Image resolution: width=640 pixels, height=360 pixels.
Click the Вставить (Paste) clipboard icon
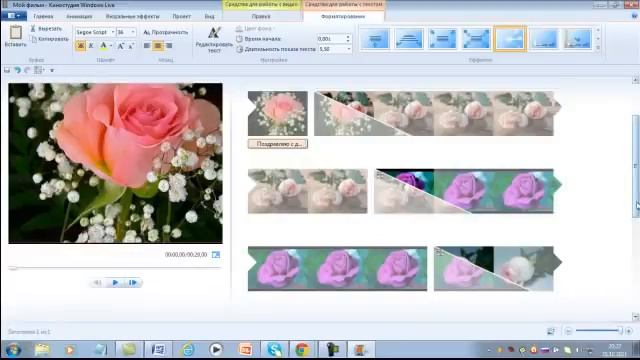[x=16, y=32]
